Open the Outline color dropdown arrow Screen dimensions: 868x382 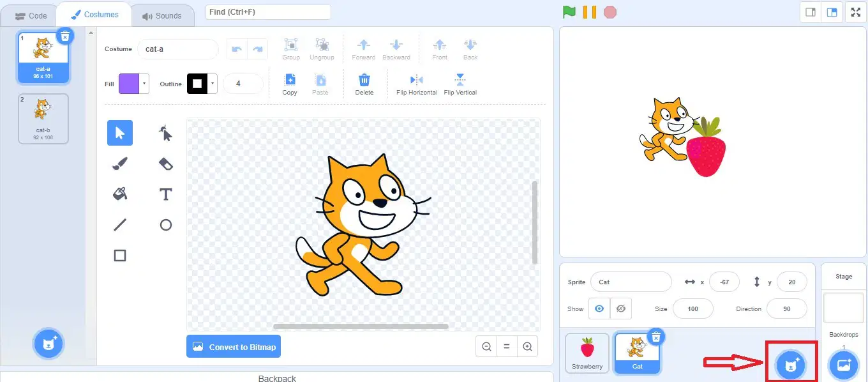tap(213, 84)
